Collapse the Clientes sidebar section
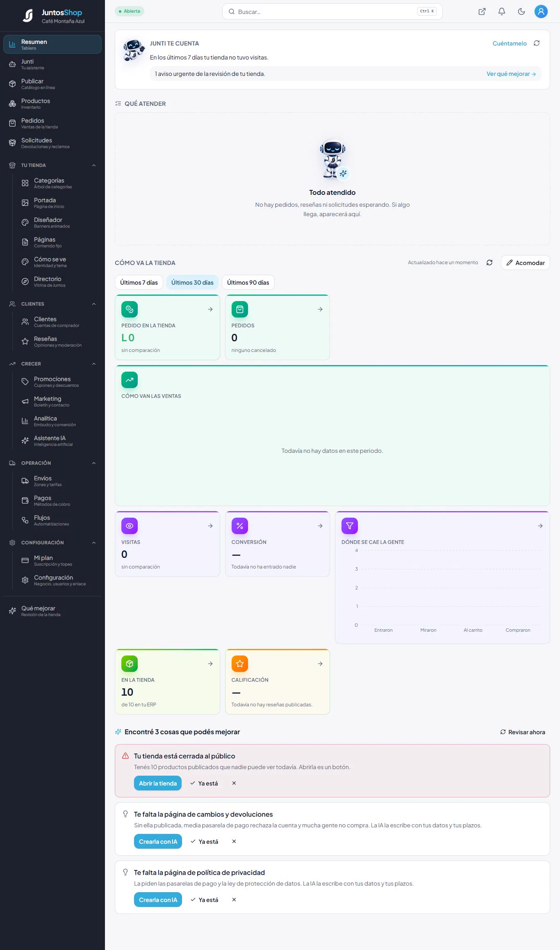 point(93,304)
